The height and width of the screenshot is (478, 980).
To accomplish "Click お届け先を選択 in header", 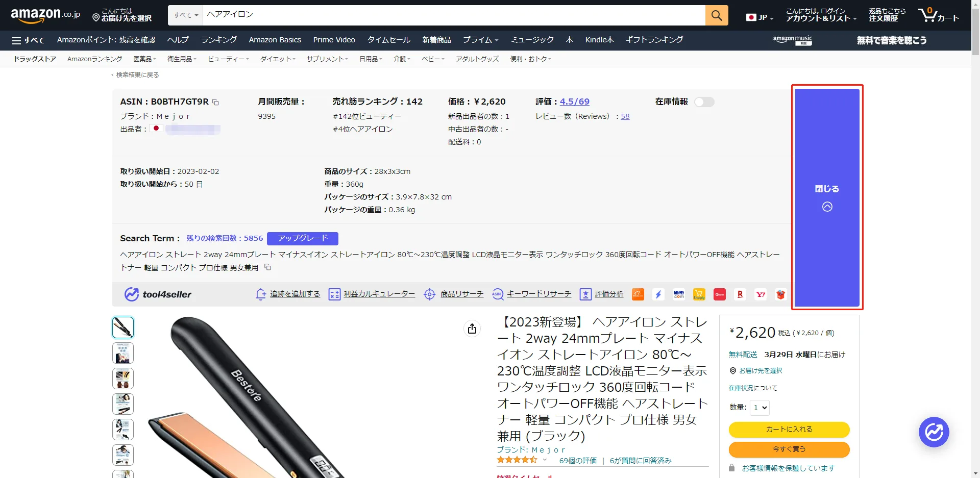I will tap(122, 15).
